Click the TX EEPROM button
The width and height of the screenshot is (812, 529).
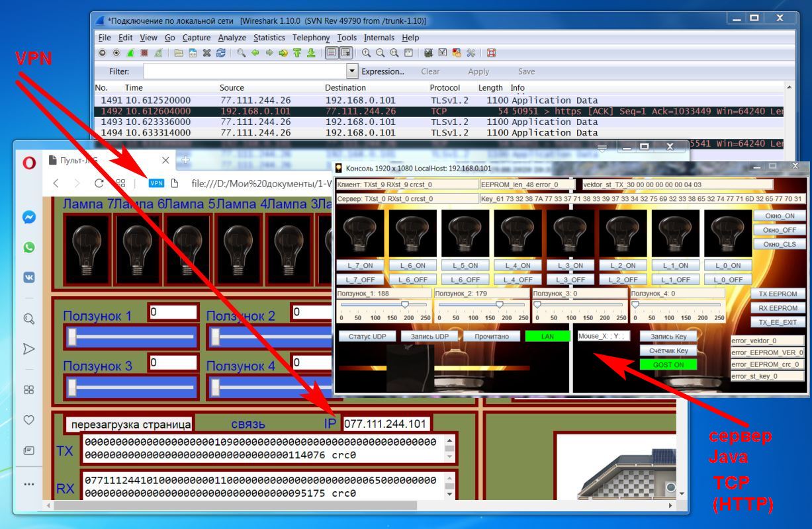(778, 294)
